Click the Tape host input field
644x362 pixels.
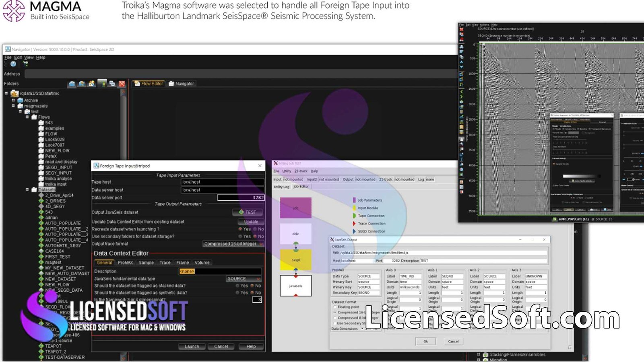coord(223,182)
